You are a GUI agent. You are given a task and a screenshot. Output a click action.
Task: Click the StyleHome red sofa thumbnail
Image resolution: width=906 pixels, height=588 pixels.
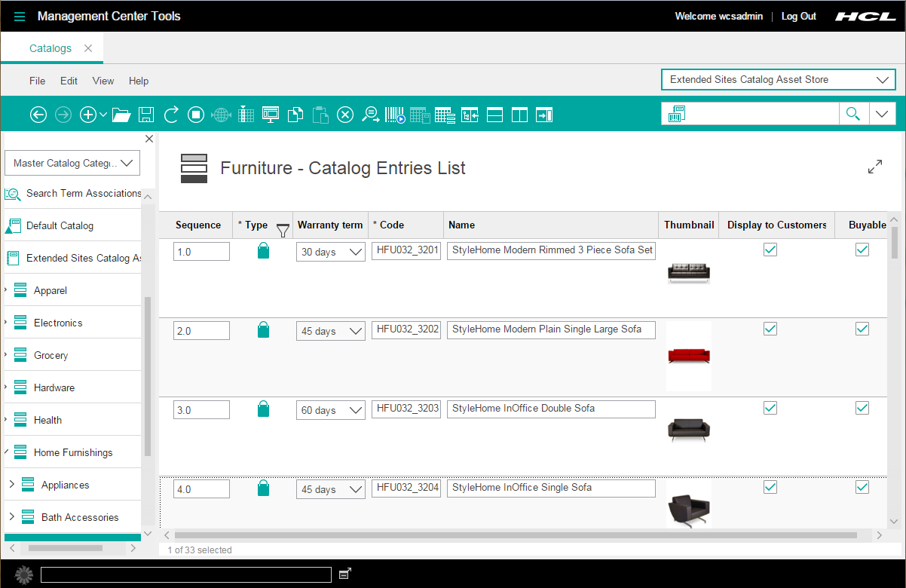pyautogui.click(x=688, y=355)
